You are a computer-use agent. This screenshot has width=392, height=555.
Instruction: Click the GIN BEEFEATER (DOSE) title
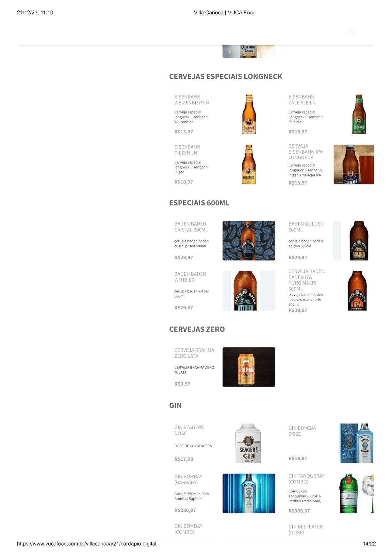point(305,529)
